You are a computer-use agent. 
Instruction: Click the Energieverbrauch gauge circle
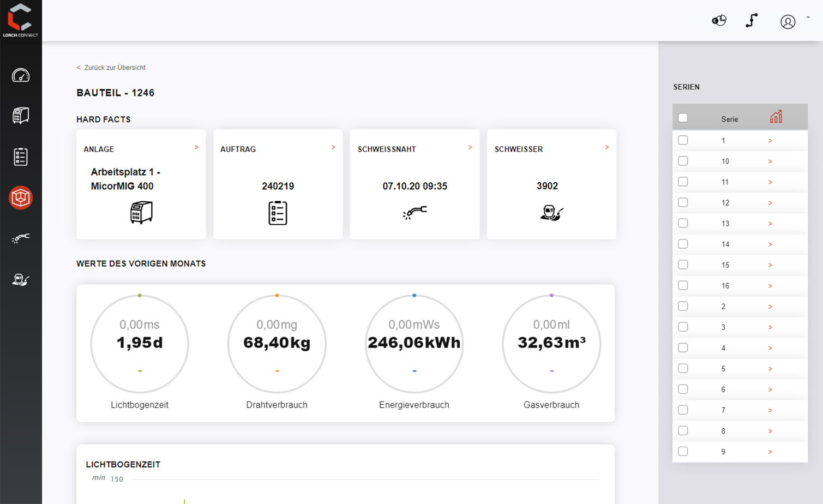(414, 344)
